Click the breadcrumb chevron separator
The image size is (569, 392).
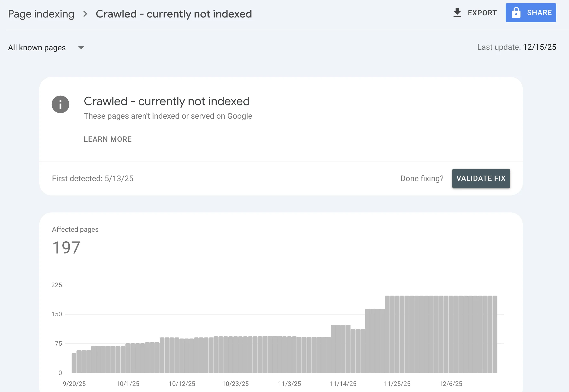pyautogui.click(x=85, y=14)
